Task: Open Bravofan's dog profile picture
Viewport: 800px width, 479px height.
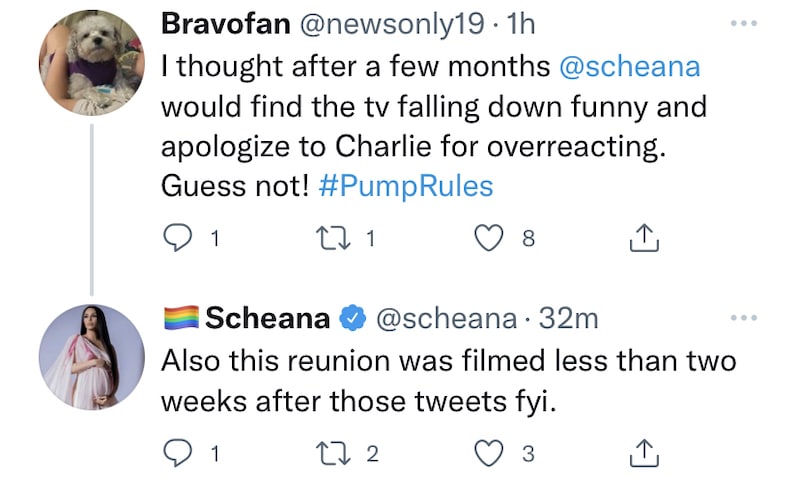Action: [91, 63]
